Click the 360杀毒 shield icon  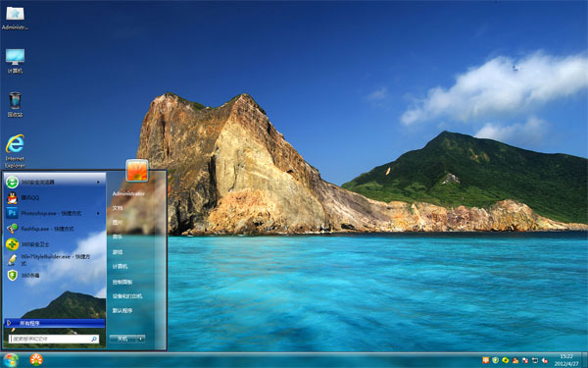pyautogui.click(x=12, y=275)
